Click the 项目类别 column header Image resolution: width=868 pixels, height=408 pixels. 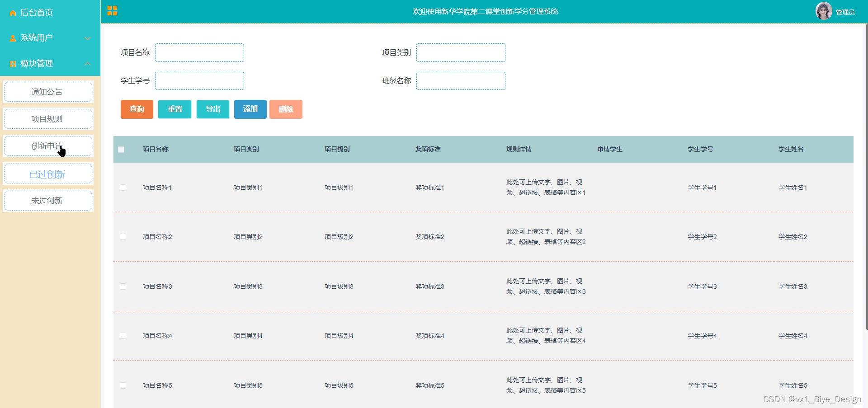pos(246,149)
